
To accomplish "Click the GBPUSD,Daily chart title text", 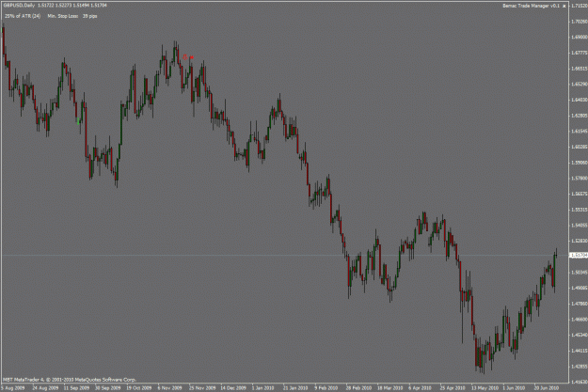I will pos(19,6).
